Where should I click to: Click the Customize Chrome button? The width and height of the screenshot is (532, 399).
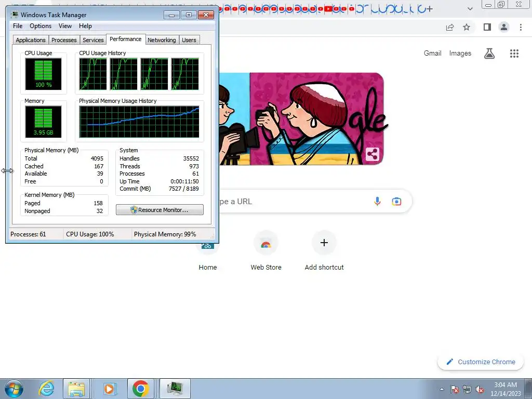click(481, 362)
